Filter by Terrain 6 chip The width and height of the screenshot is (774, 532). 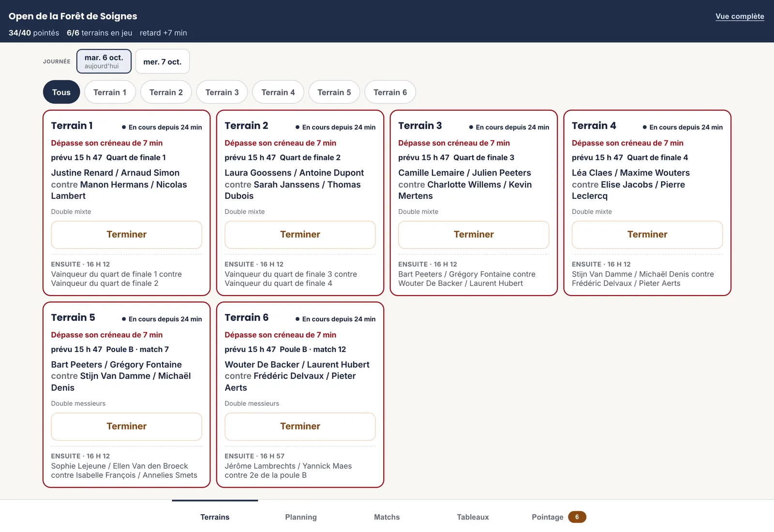390,92
